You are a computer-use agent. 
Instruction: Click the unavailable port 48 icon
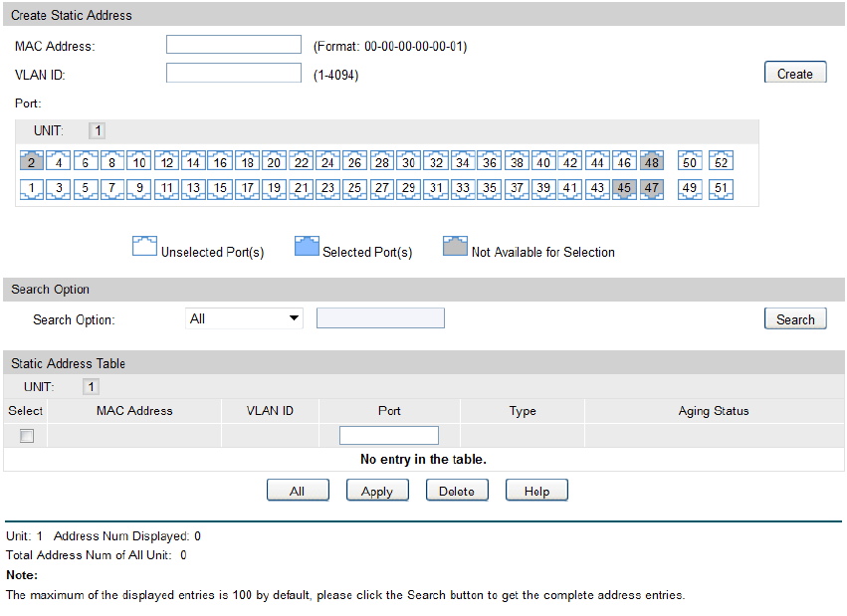[x=652, y=161]
